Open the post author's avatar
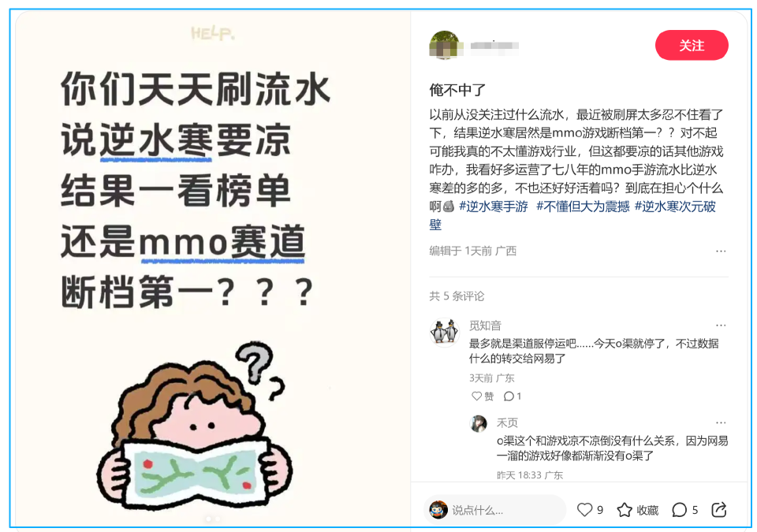The width and height of the screenshot is (757, 532). coord(444,46)
